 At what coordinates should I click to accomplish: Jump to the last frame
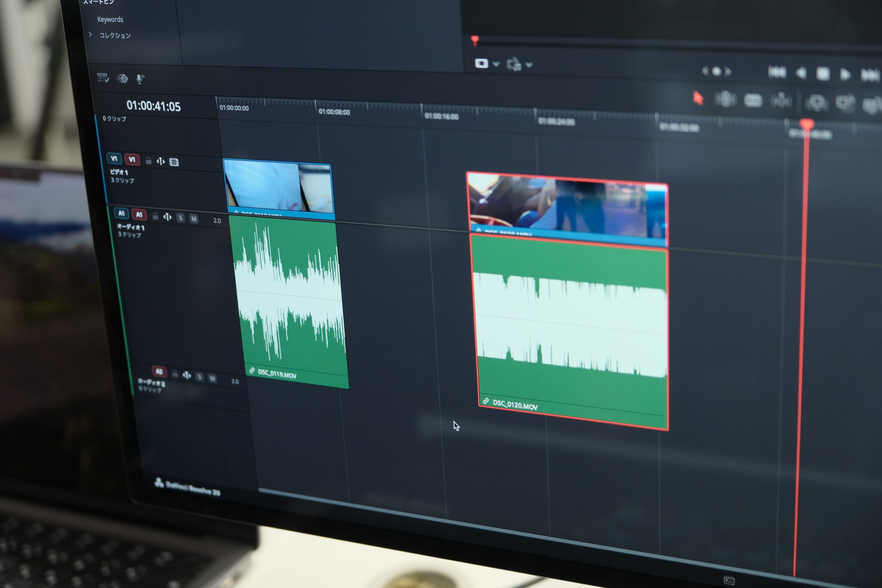click(870, 75)
